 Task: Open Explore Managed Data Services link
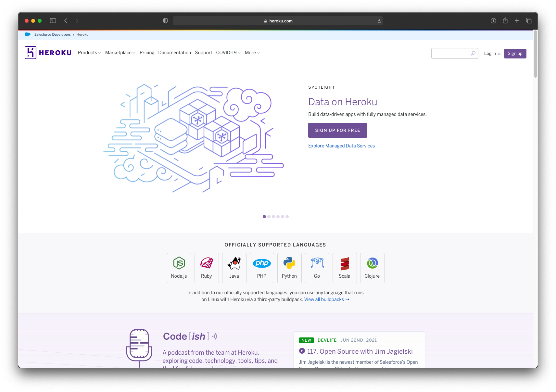pyautogui.click(x=342, y=146)
